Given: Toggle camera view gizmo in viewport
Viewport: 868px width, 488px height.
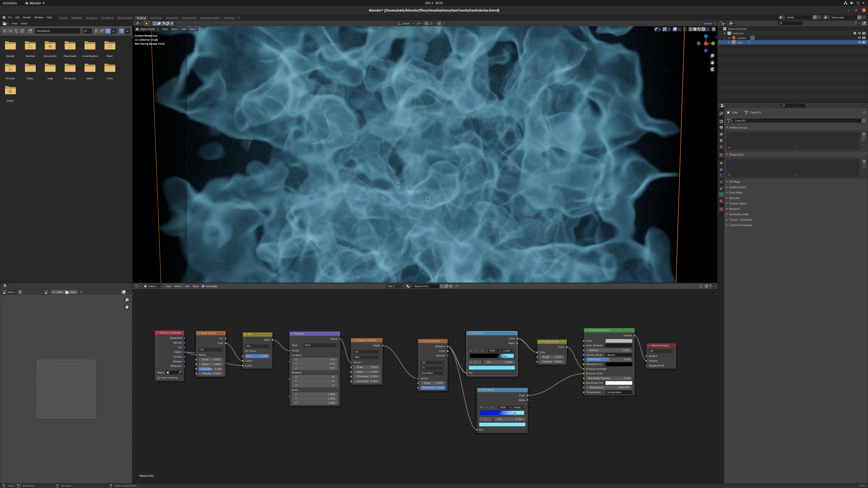Looking at the screenshot, I should pyautogui.click(x=712, y=69).
